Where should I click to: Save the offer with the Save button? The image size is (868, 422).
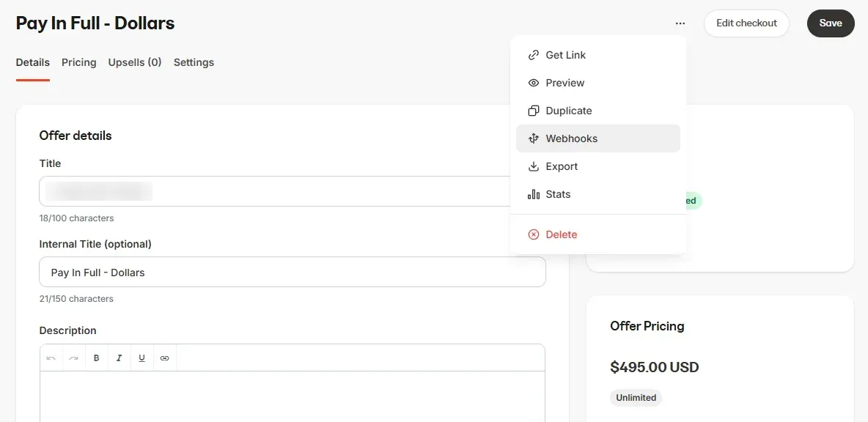tap(831, 23)
